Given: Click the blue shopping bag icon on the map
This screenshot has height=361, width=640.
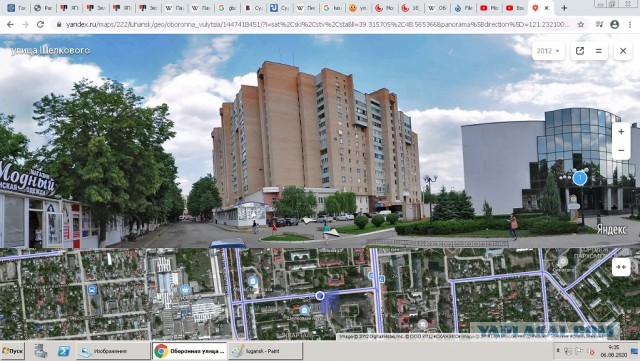Looking at the screenshot, I should tap(253, 281).
